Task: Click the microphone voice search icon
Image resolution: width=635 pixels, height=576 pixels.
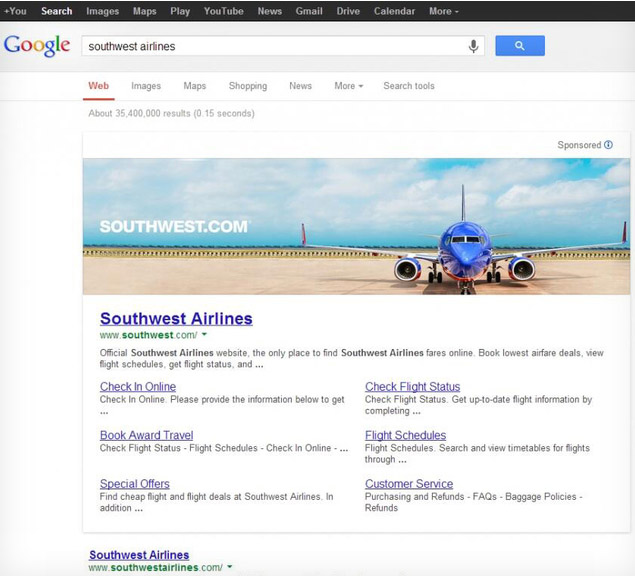Action: coord(473,46)
